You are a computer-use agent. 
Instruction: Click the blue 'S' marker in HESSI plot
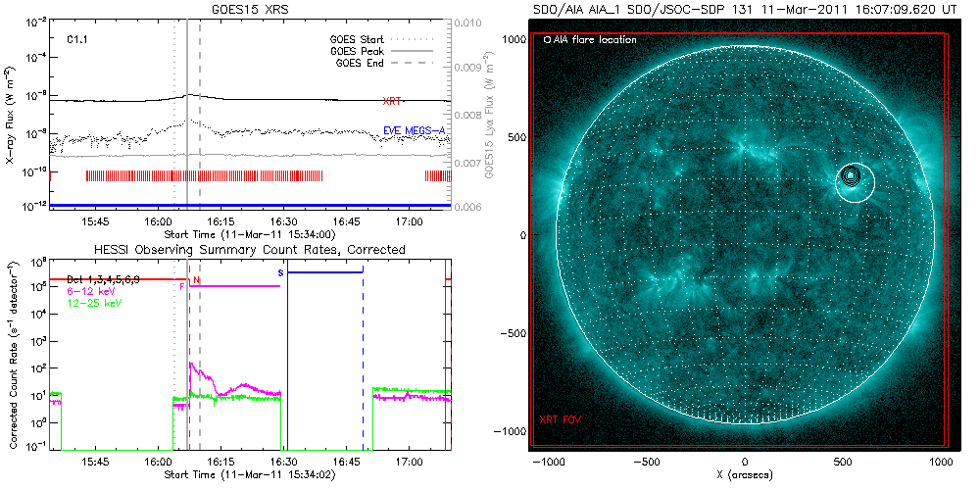point(280,271)
